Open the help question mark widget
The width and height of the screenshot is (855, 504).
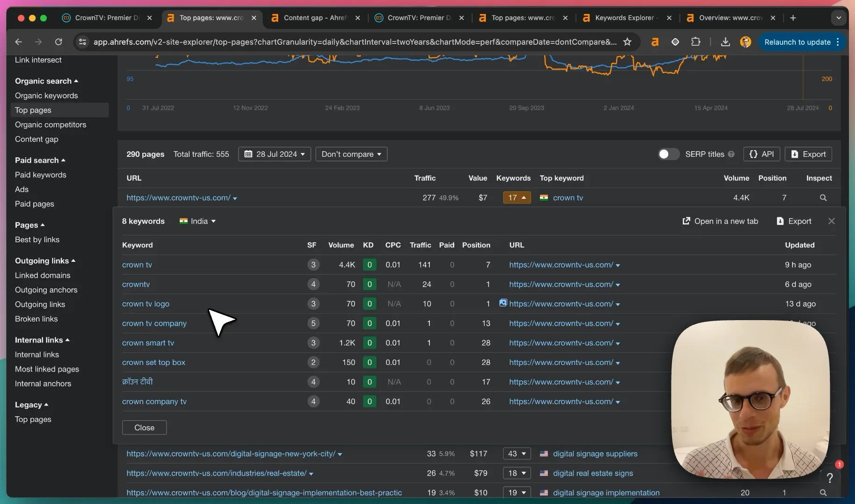(x=830, y=477)
